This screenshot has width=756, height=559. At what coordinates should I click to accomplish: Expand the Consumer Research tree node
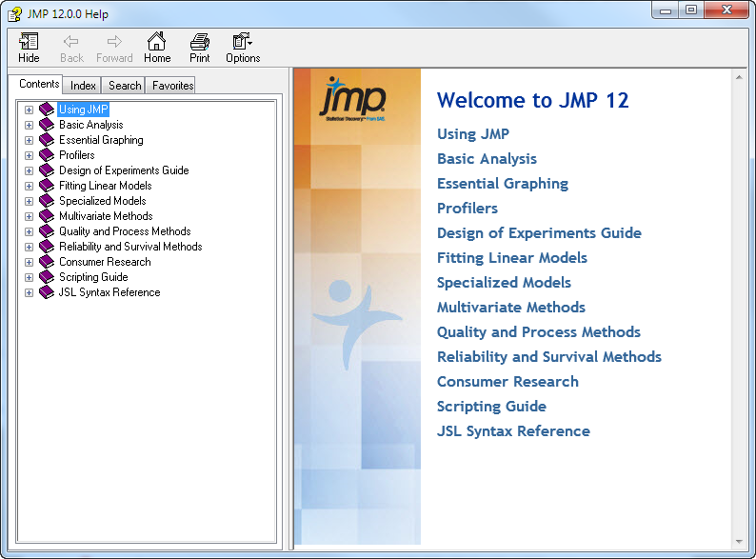[x=29, y=263]
